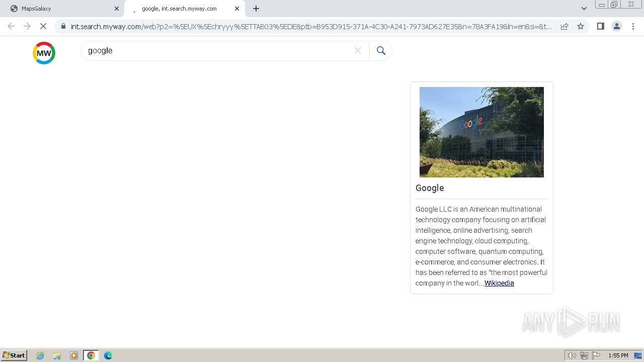
Task: Toggle the browser side panel
Action: point(600,26)
